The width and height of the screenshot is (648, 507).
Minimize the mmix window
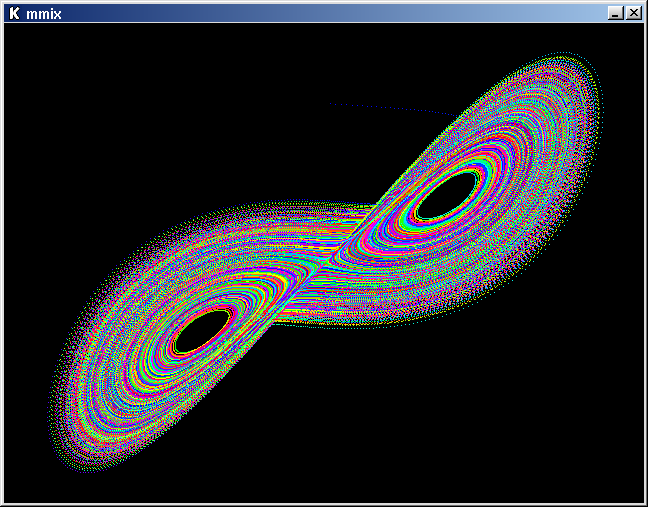[x=615, y=13]
